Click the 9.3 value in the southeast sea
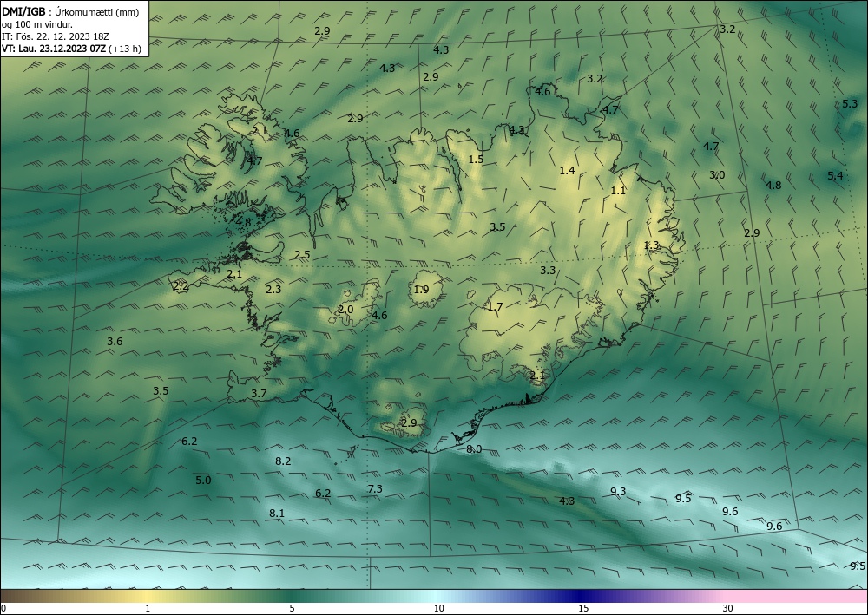This screenshot has width=868, height=615. tap(618, 491)
